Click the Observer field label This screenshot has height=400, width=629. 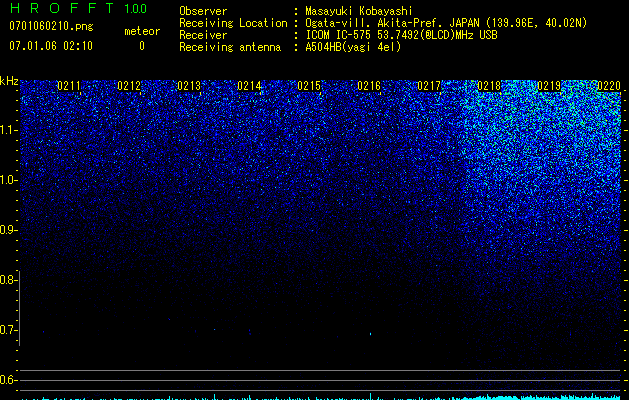[x=203, y=11]
